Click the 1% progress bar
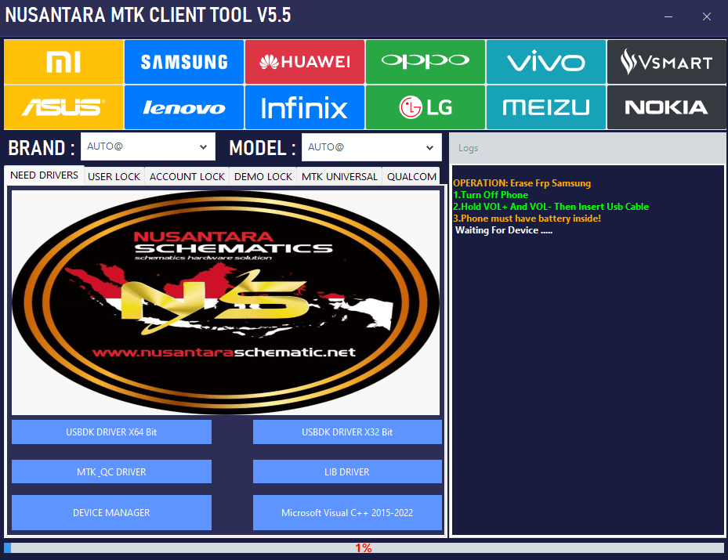Screen dimensions: 728x560 (364, 548)
